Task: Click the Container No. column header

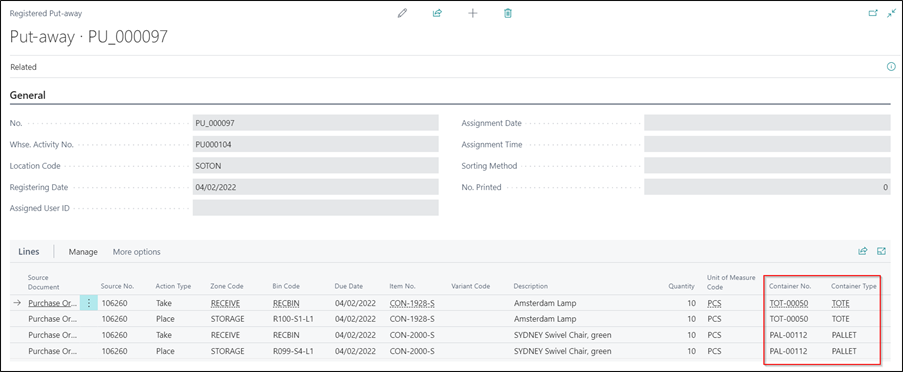Action: coord(790,286)
